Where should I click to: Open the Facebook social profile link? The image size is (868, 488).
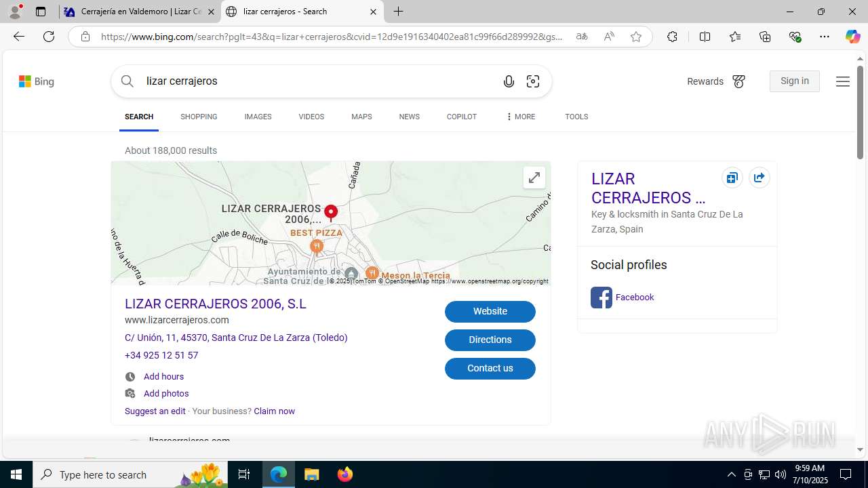click(635, 298)
